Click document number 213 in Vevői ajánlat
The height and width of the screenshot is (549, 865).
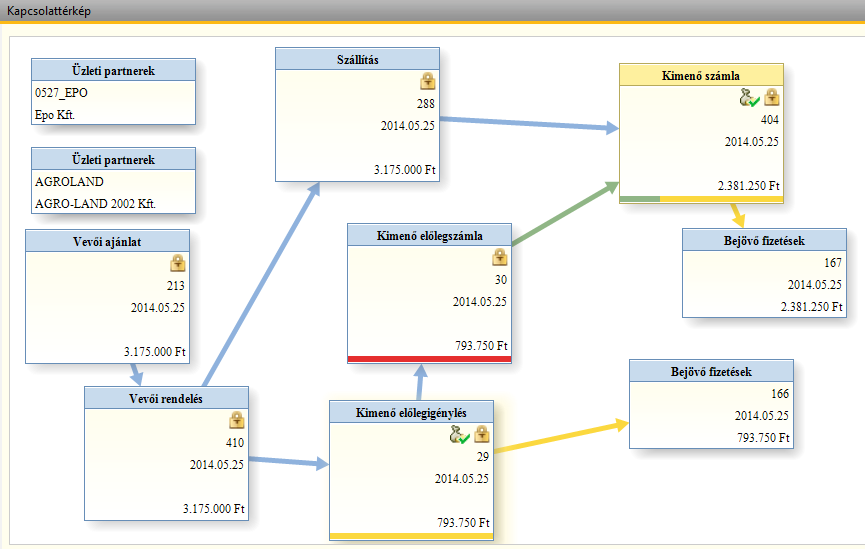point(176,286)
